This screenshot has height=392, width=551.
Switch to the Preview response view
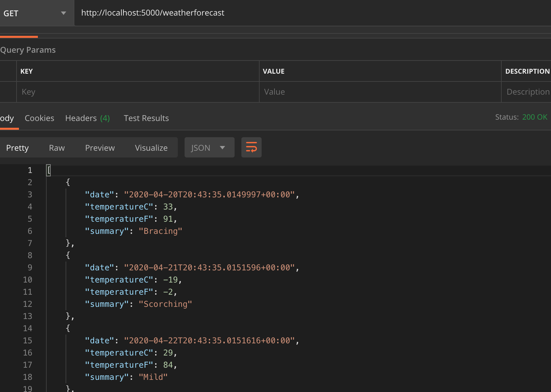[100, 147]
